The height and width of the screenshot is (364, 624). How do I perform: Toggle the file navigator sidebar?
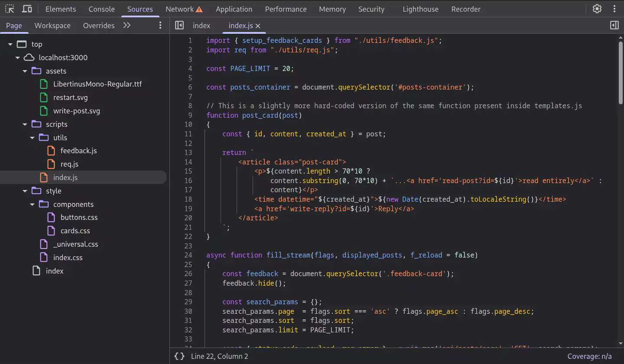coord(179,26)
